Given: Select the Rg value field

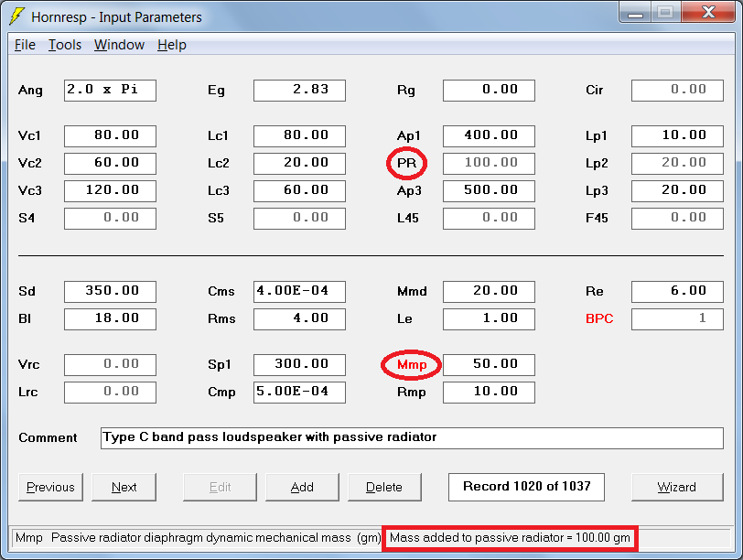Looking at the screenshot, I should (x=489, y=91).
